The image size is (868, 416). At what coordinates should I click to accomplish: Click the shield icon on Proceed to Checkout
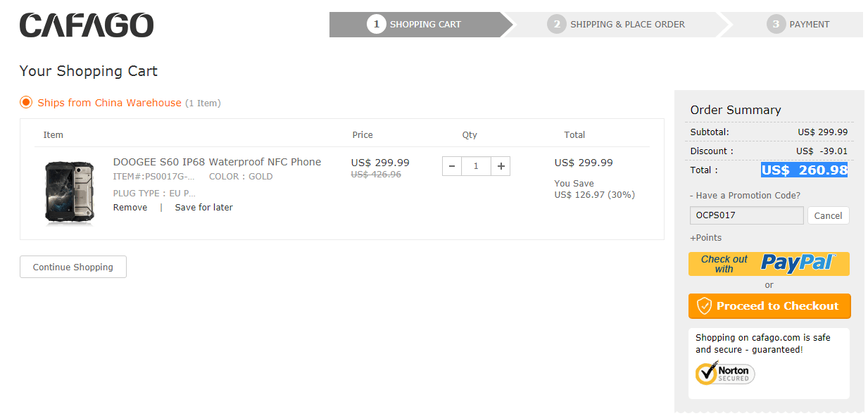coord(704,306)
